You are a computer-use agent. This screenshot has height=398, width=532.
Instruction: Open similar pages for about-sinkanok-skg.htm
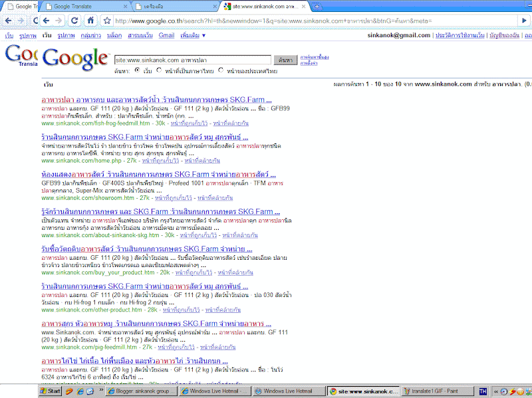(x=240, y=235)
